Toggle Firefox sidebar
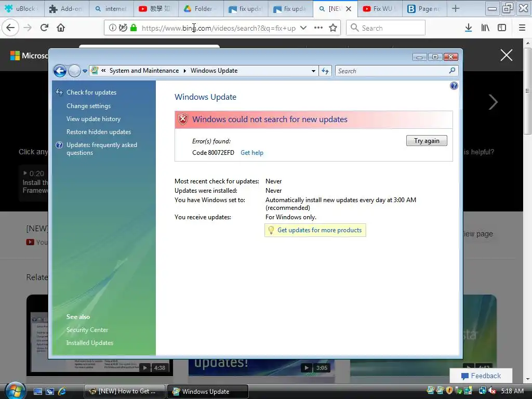Screen dimensions: 532x399 coord(502,28)
